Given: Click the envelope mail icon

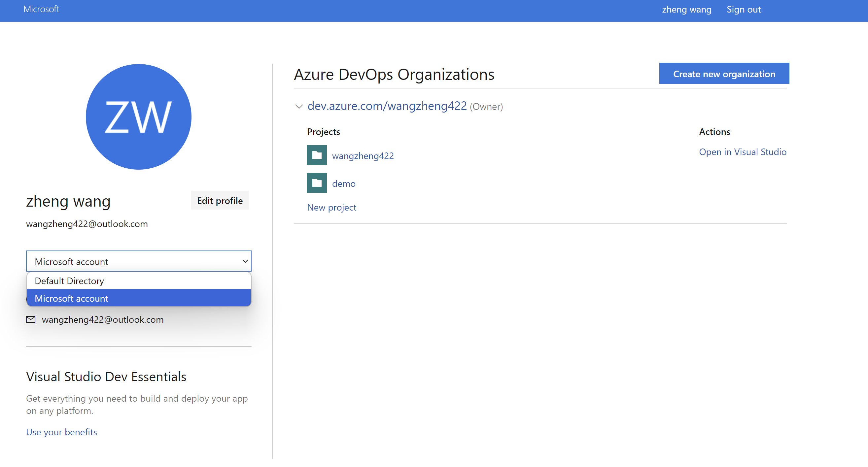Looking at the screenshot, I should click(31, 319).
